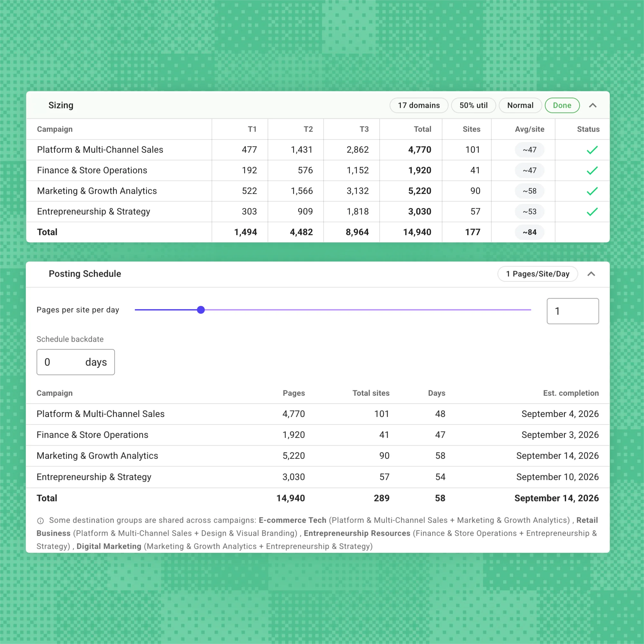Collapse the Sizing panel chevron
Image resolution: width=644 pixels, height=644 pixels.
click(592, 105)
